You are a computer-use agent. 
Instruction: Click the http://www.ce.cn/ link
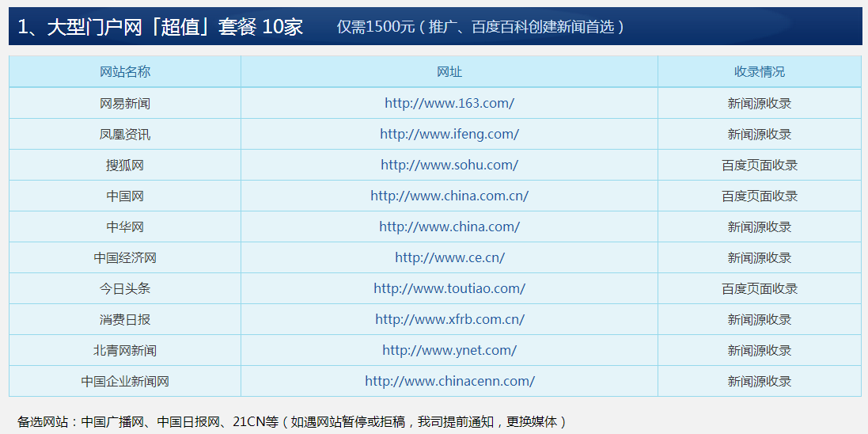[449, 257]
